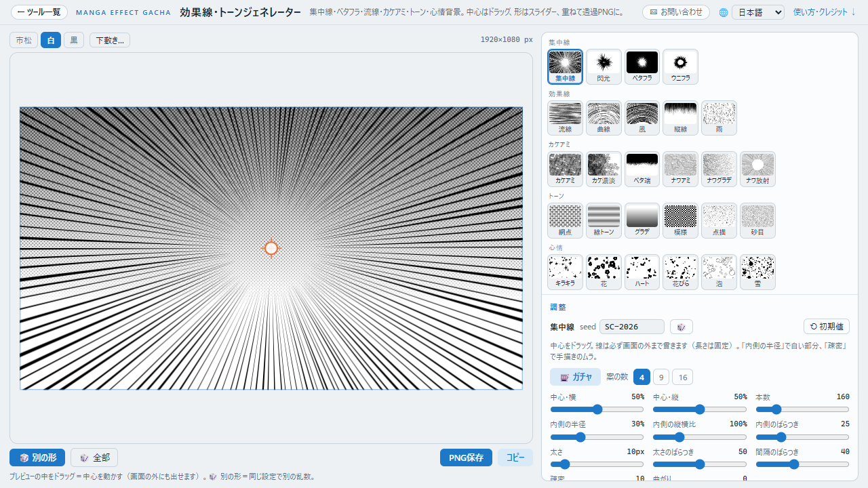The height and width of the screenshot is (488, 868).
Task: Select the 雪 snow background
Action: 757,272
